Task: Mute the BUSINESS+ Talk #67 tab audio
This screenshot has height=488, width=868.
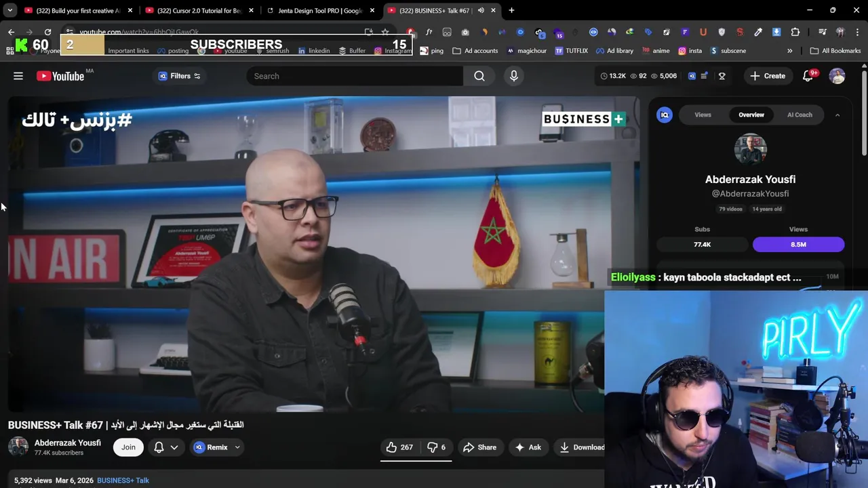Action: [481, 10]
